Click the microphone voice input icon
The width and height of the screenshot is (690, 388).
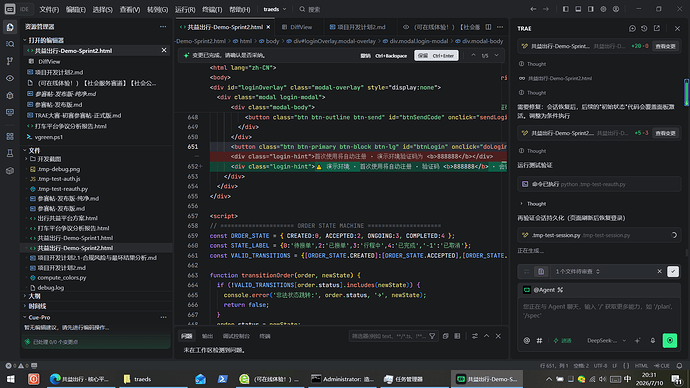pos(653,340)
